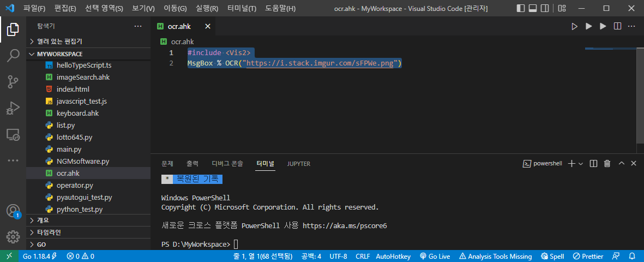Show additional views ellipsis in activity bar

click(13, 160)
